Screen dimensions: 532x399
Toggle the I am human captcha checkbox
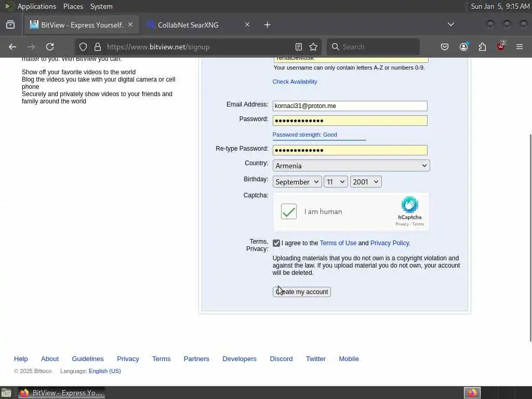(289, 211)
